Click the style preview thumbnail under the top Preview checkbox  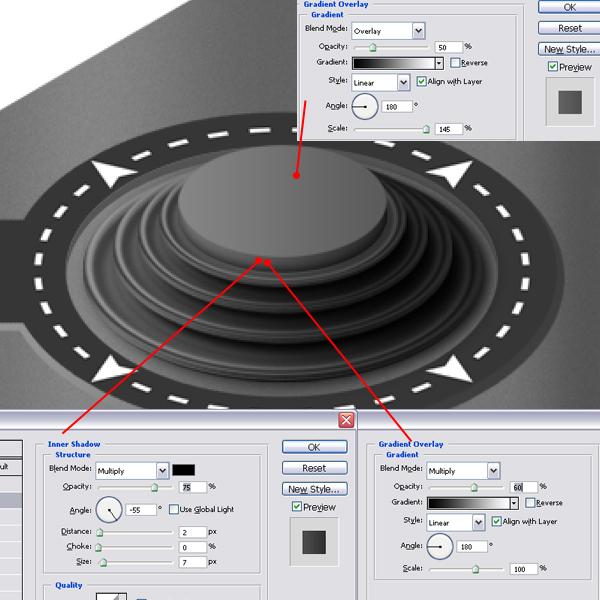pyautogui.click(x=568, y=101)
